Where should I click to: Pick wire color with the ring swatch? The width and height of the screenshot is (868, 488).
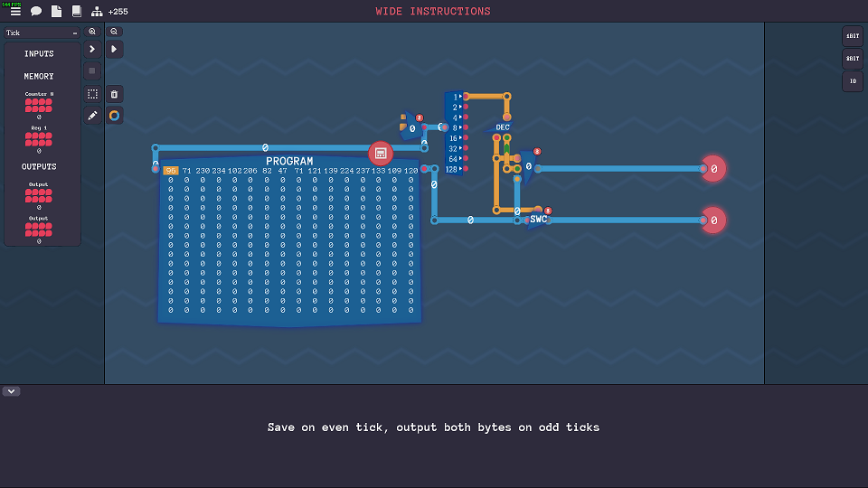click(x=114, y=116)
